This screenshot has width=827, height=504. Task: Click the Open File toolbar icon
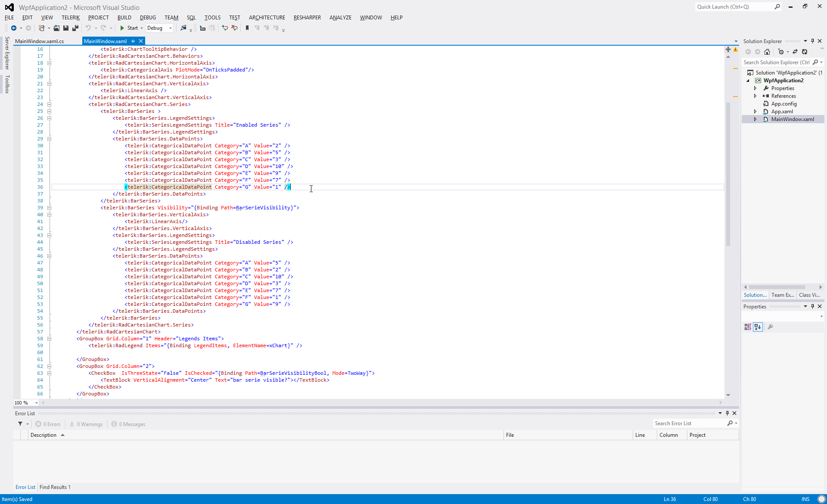56,28
